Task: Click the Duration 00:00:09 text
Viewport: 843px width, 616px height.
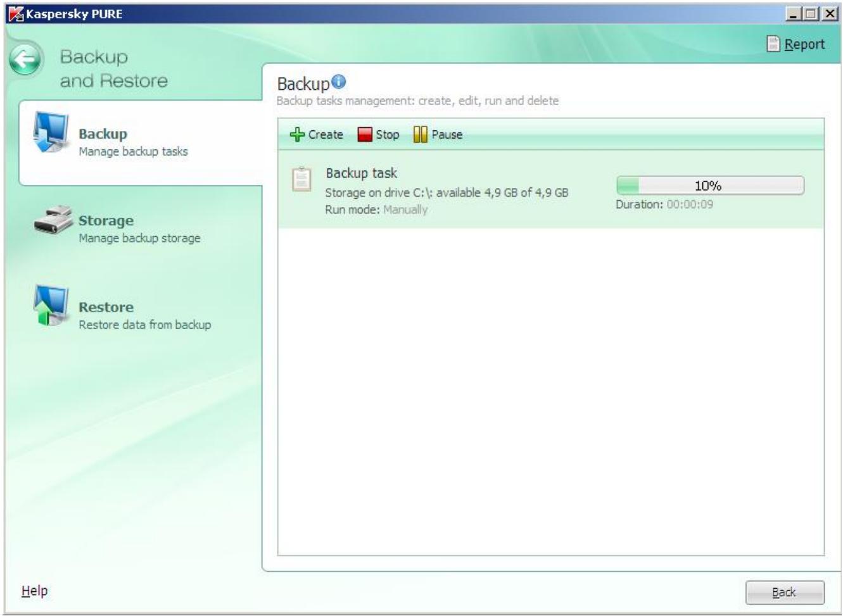Action: coord(664,204)
